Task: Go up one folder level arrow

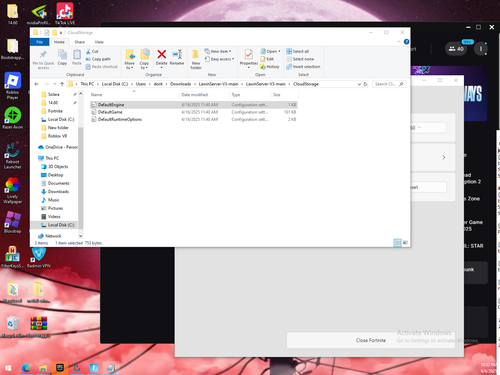Action: (62, 84)
